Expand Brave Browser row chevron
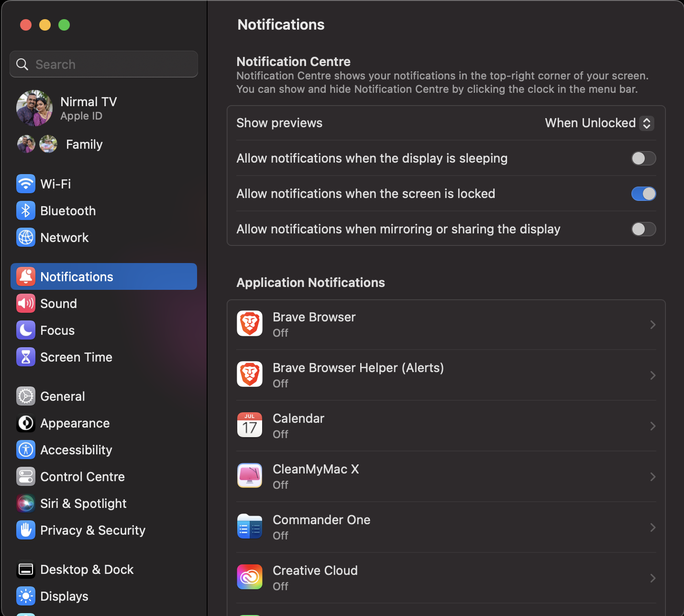 pyautogui.click(x=653, y=325)
